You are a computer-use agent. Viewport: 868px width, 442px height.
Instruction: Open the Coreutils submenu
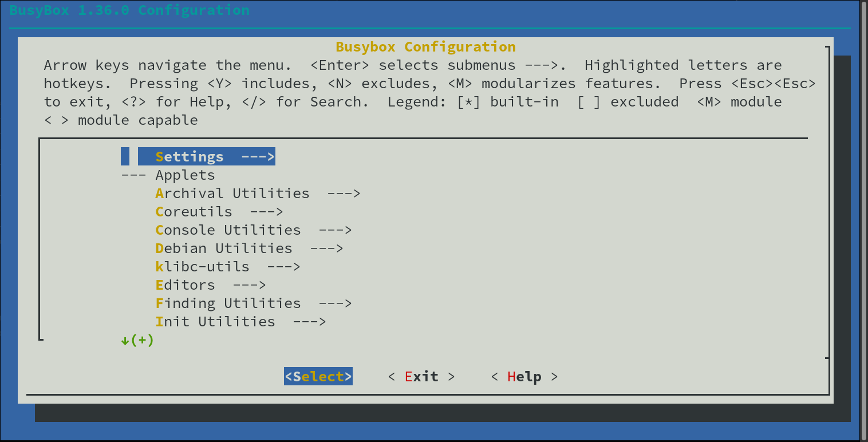coord(219,211)
